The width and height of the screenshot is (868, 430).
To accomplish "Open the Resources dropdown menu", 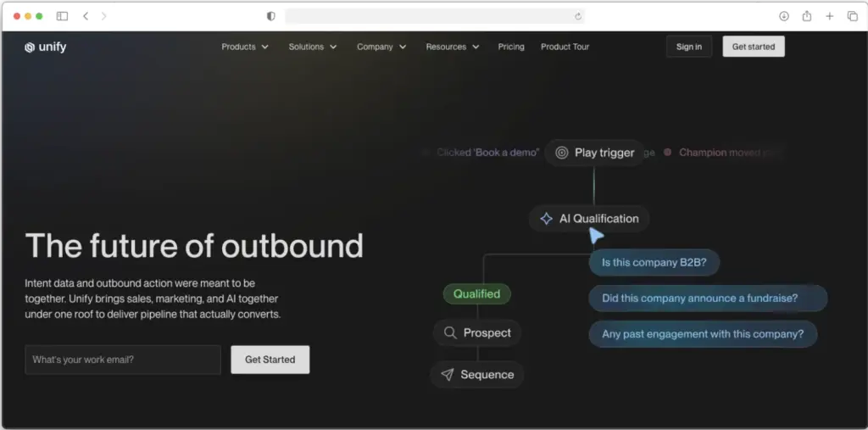I will (453, 47).
